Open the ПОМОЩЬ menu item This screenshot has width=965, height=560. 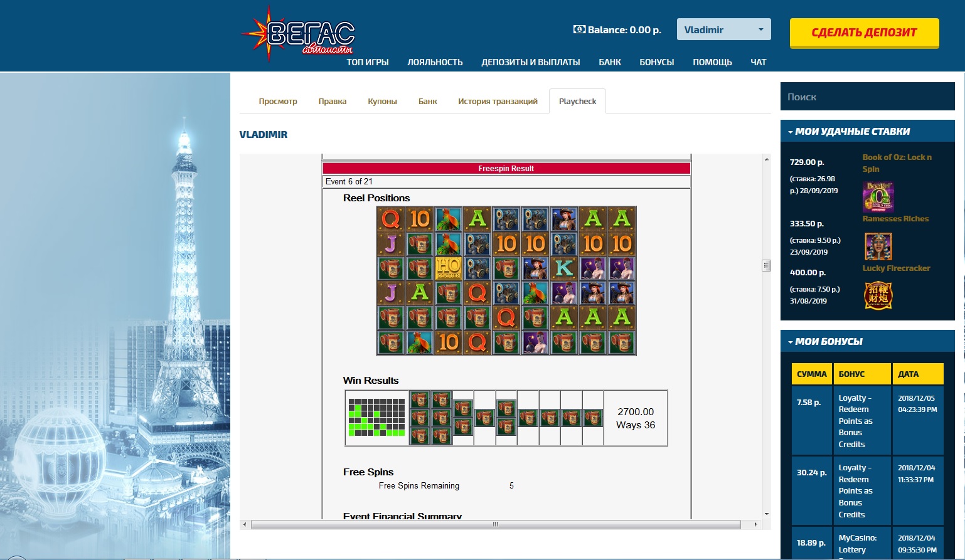coord(712,62)
